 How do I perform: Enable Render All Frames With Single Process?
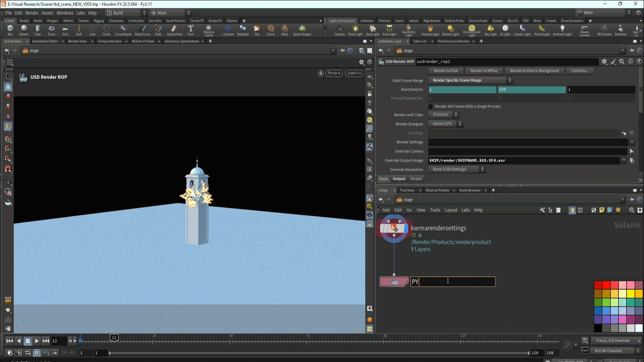pos(431,107)
